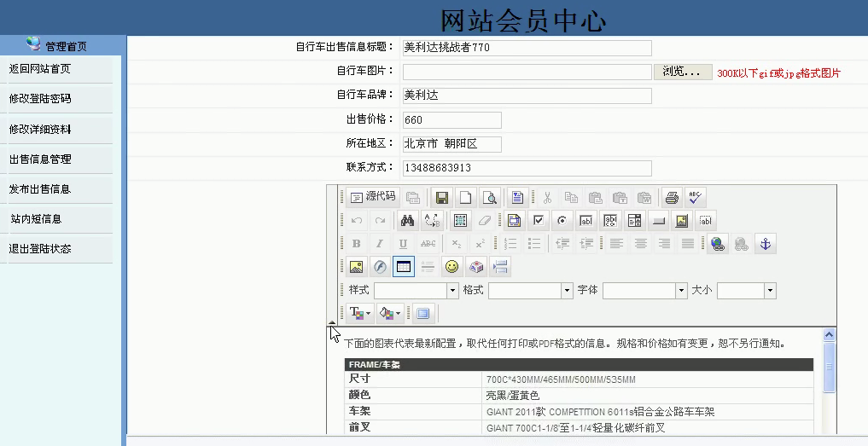Screen dimensions: 868x446
Task: Open document properties in the editor toolbar
Action: [413, 198]
